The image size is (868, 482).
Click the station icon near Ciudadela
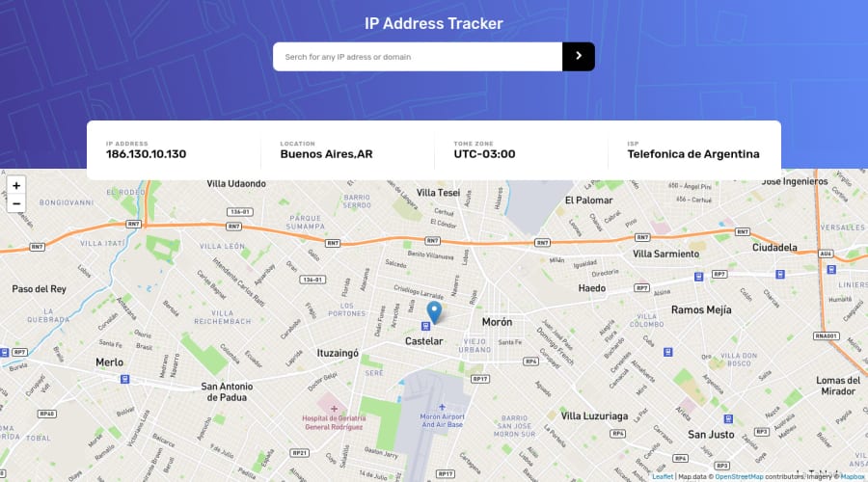(780, 275)
